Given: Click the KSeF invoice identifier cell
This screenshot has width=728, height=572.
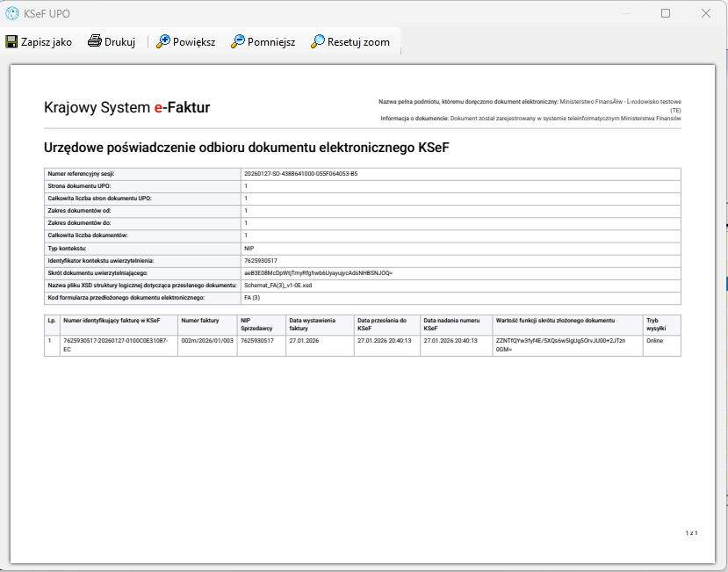Looking at the screenshot, I should pyautogui.click(x=119, y=345).
